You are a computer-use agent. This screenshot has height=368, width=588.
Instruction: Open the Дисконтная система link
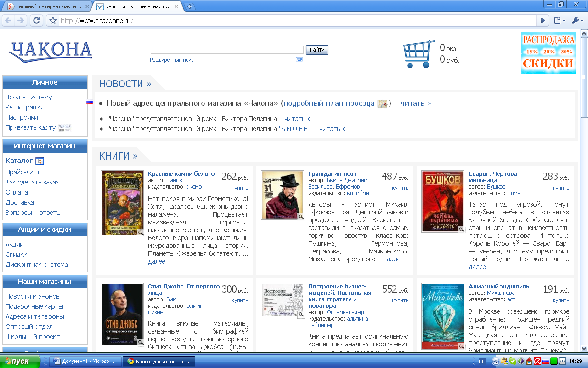[x=37, y=264]
